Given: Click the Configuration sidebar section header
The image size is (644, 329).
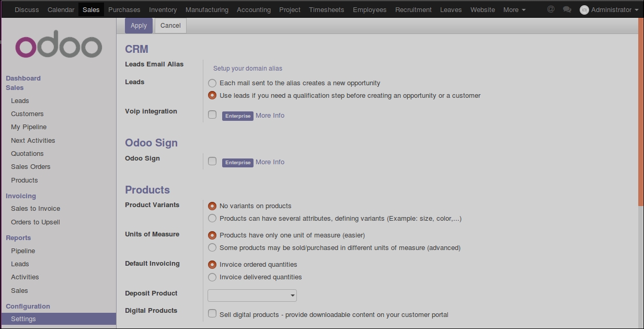Looking at the screenshot, I should [28, 307].
